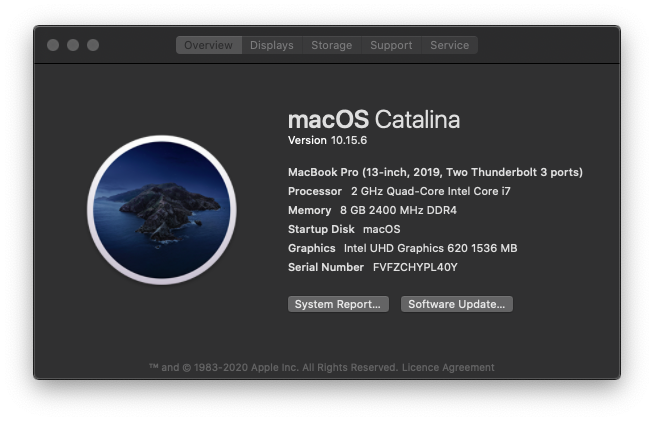Select the Support tab
The height and width of the screenshot is (421, 654).
pos(391,45)
